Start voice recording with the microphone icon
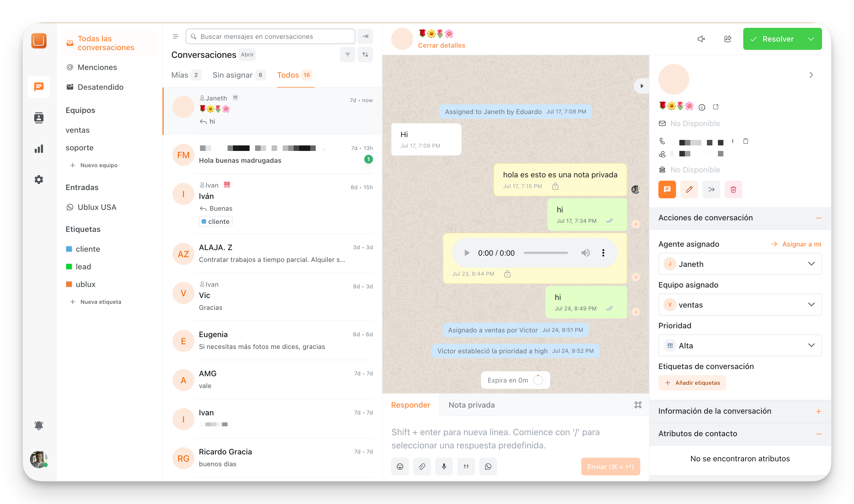This screenshot has width=854, height=504. pyautogui.click(x=444, y=466)
